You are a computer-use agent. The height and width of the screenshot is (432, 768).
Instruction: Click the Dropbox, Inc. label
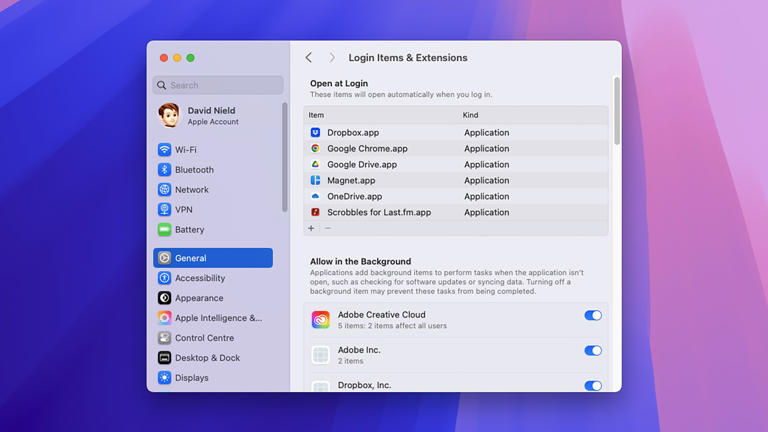point(364,385)
